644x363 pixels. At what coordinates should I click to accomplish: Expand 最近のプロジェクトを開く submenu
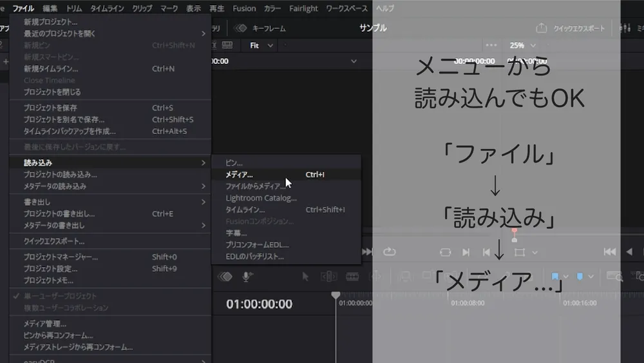click(x=111, y=34)
